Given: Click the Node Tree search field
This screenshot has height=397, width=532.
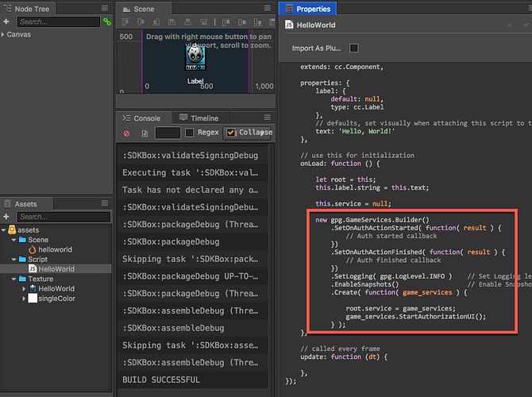Looking at the screenshot, I should [57, 21].
